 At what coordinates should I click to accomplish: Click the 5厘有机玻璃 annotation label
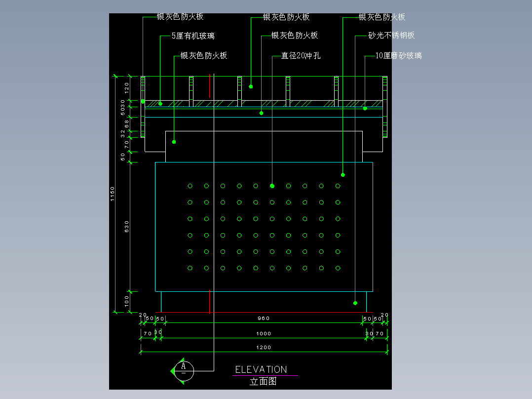click(193, 36)
